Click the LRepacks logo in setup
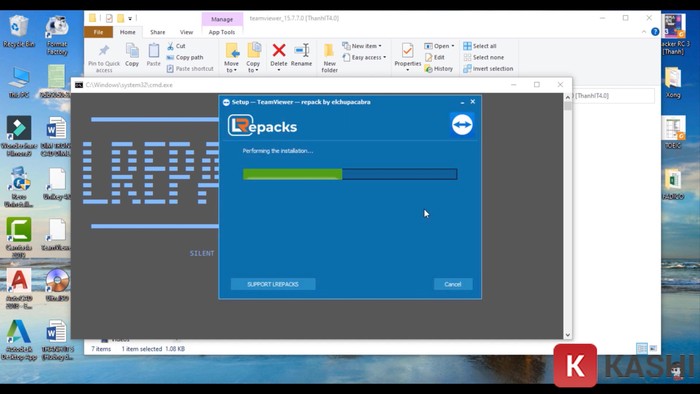The image size is (700, 394). pyautogui.click(x=262, y=126)
